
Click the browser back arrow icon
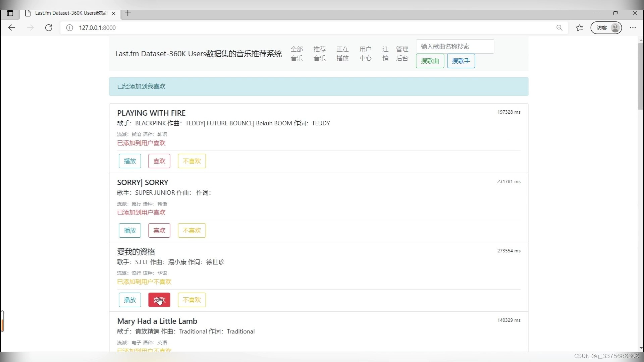click(12, 28)
